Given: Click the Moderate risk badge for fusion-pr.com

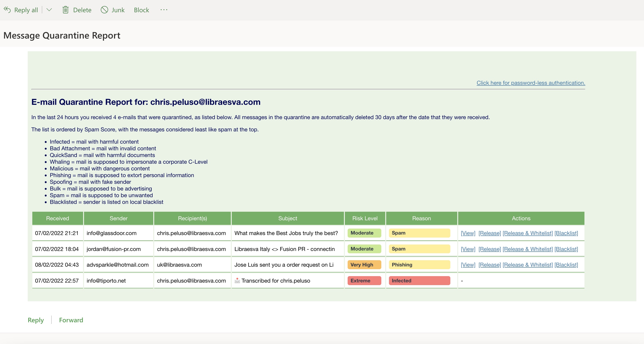Looking at the screenshot, I should point(364,249).
